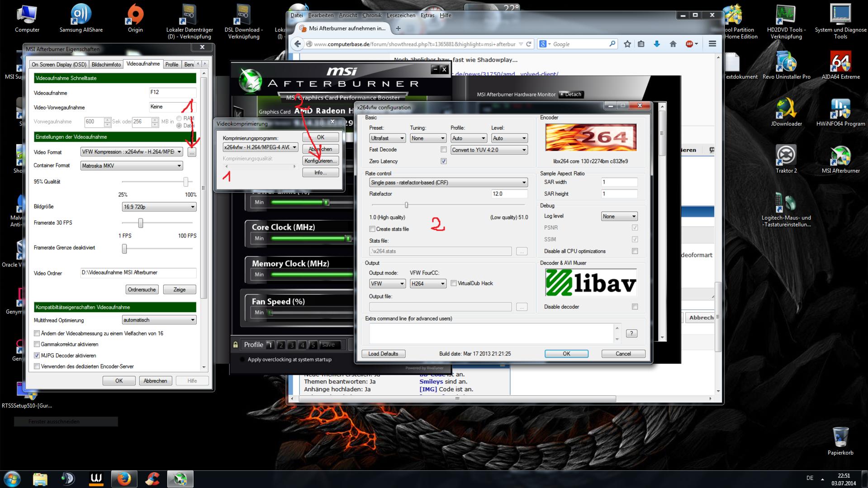Screen dimensions: 868x488
Task: Open Log level dropdown
Action: 619,216
